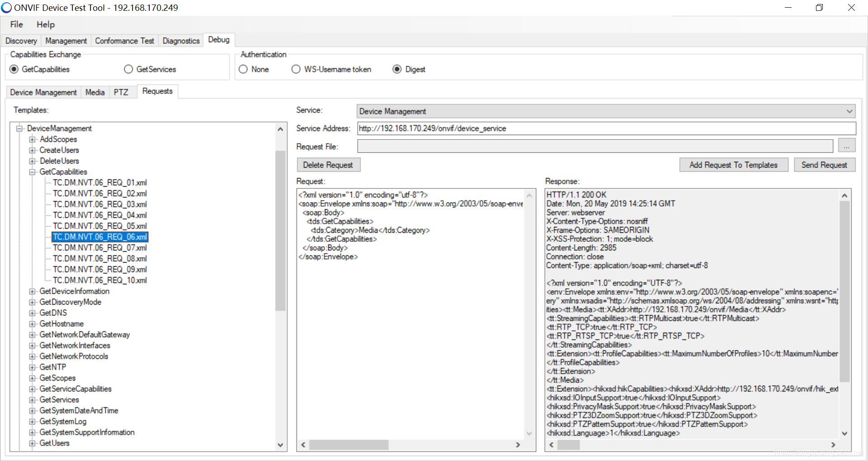Maximize or restore the window
This screenshot has height=461, width=868.
(x=820, y=8)
